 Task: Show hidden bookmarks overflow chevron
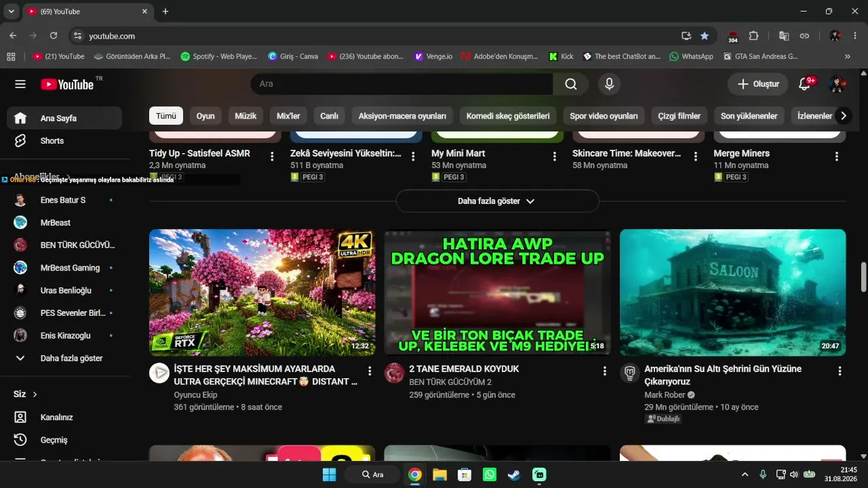pyautogui.click(x=848, y=57)
